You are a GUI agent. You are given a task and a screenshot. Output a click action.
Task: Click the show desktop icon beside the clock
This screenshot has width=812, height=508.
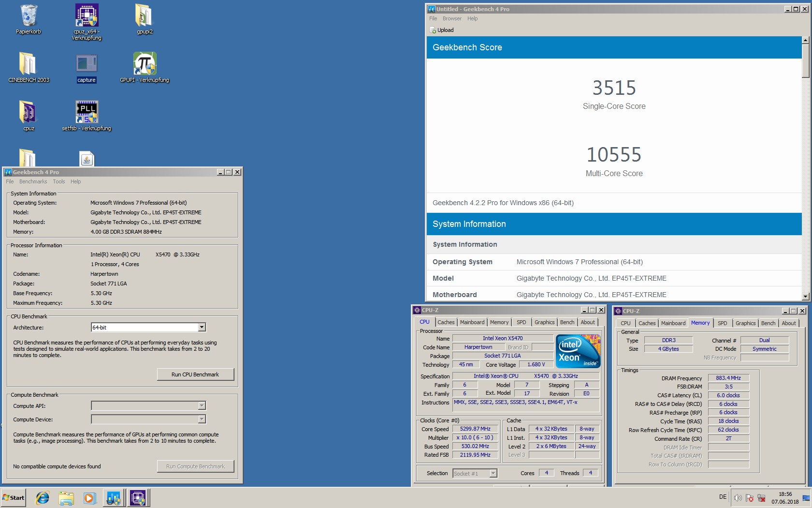pos(806,498)
